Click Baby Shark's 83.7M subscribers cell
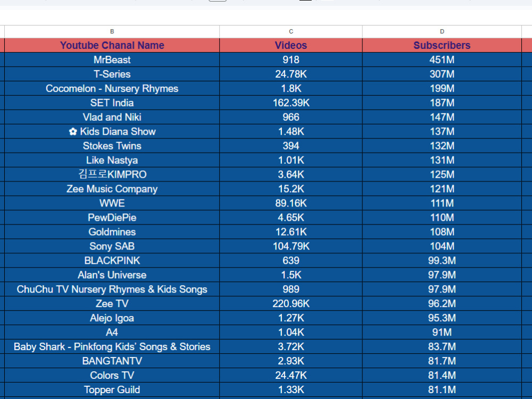 click(x=442, y=346)
